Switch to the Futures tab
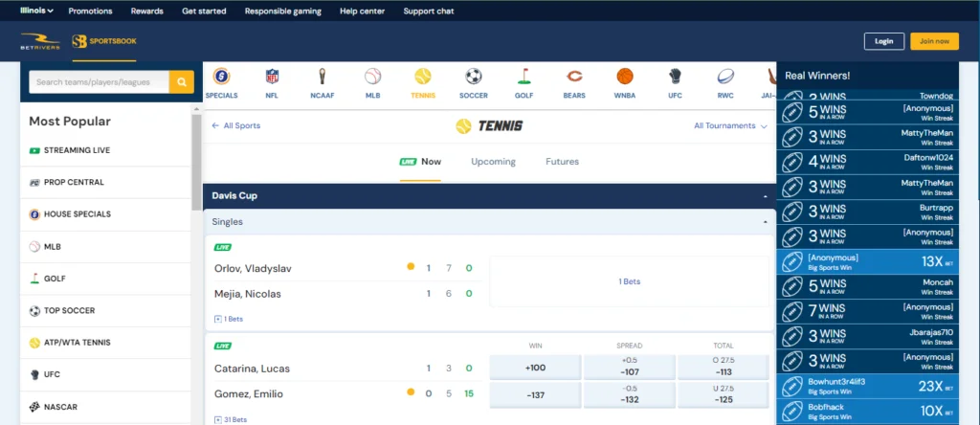980x425 pixels. point(562,162)
